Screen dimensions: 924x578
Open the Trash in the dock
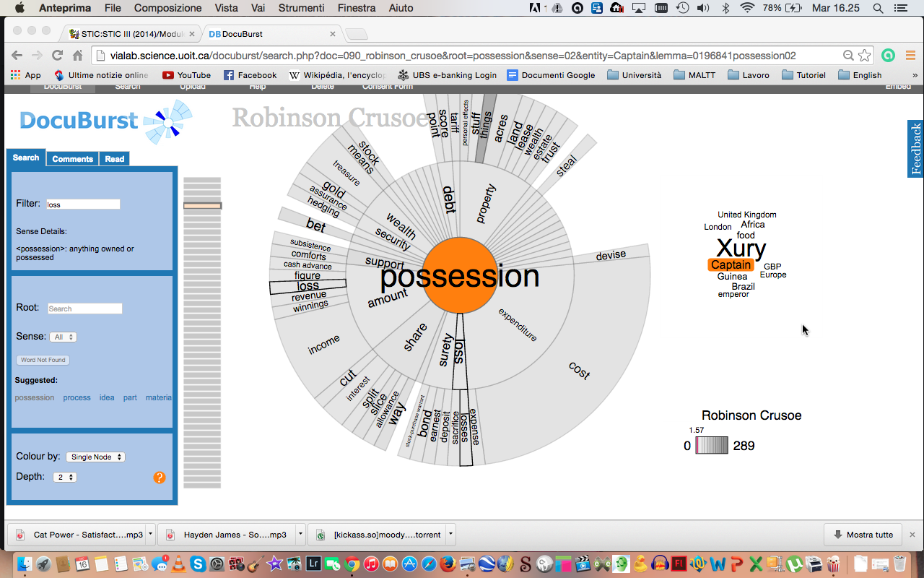pos(899,564)
